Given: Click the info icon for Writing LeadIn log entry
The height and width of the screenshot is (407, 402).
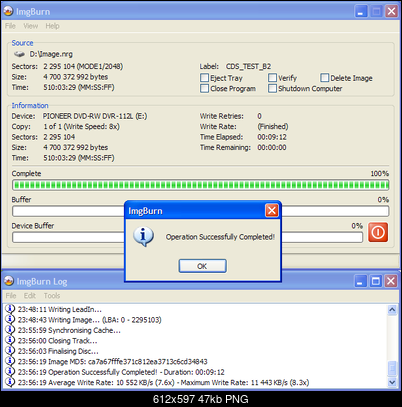Looking at the screenshot, I should pyautogui.click(x=10, y=309).
